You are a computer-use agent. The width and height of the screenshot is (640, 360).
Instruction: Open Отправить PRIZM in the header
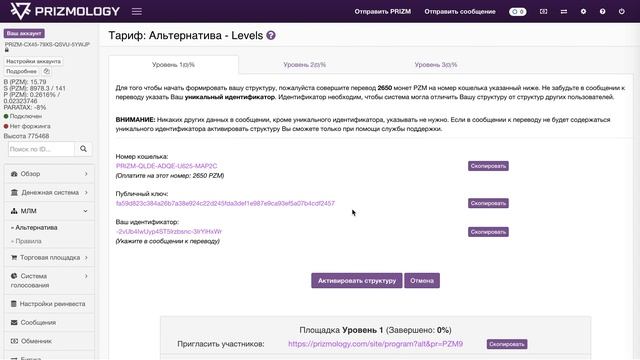382,11
